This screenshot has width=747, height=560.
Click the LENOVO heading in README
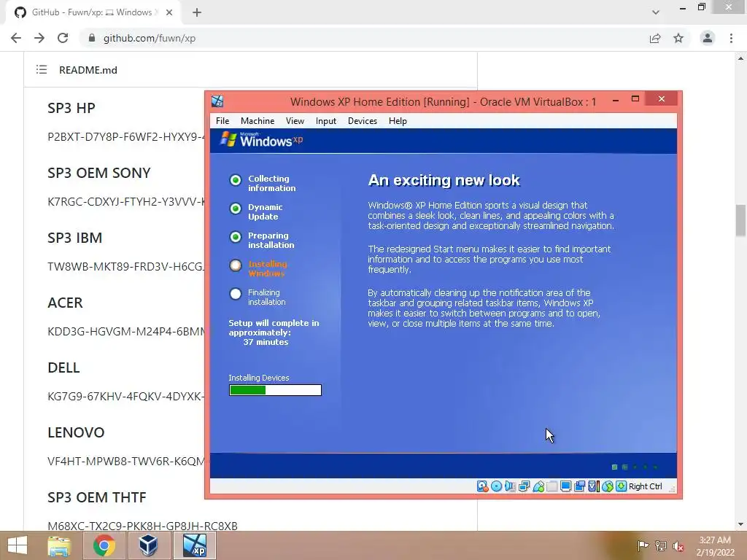click(x=76, y=432)
